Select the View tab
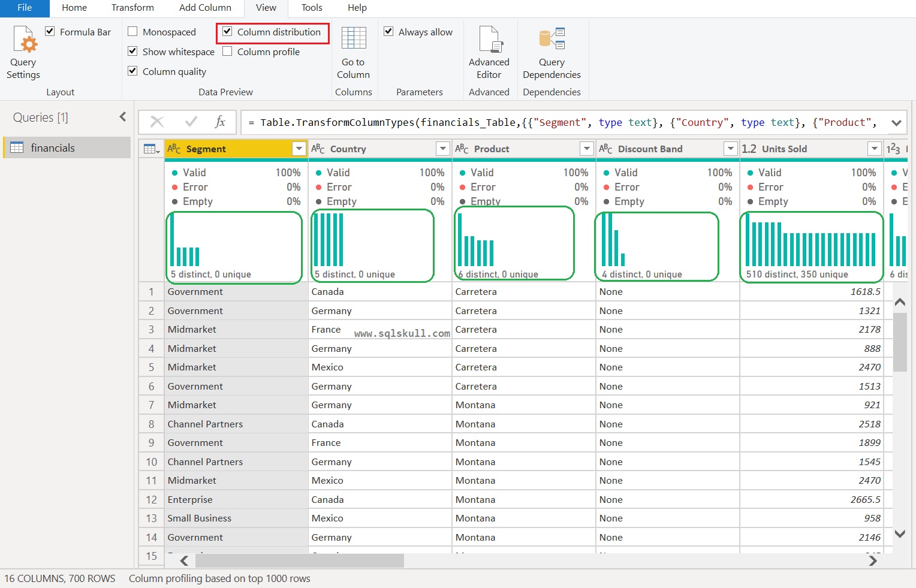916x588 pixels. point(266,8)
